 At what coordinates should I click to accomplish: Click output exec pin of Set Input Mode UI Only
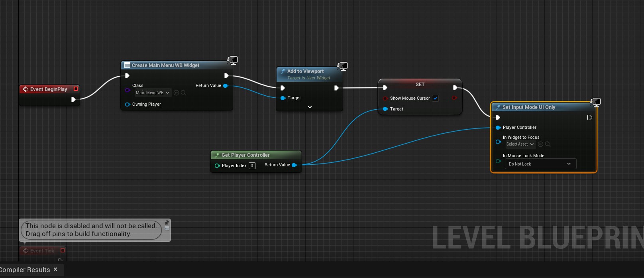589,118
